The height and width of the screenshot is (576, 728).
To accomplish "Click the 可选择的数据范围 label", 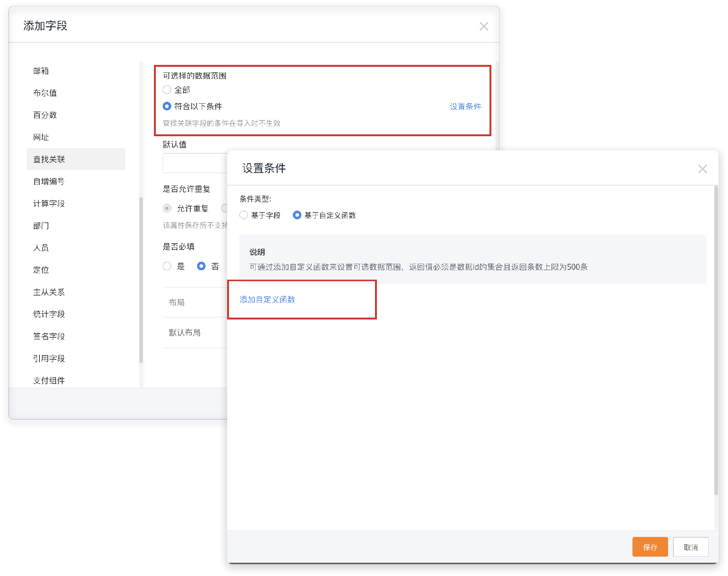I will [195, 76].
